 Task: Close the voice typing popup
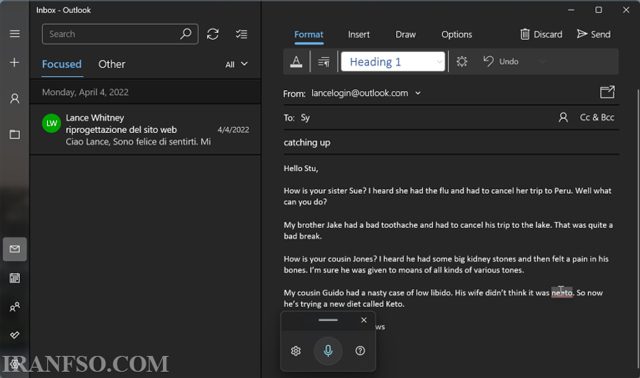click(x=364, y=320)
